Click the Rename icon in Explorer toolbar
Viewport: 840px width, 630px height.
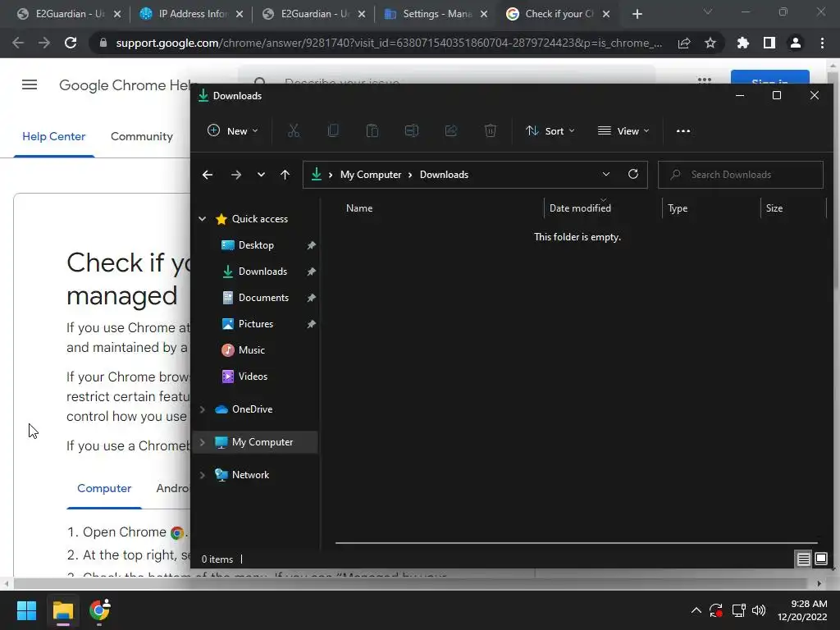click(412, 130)
